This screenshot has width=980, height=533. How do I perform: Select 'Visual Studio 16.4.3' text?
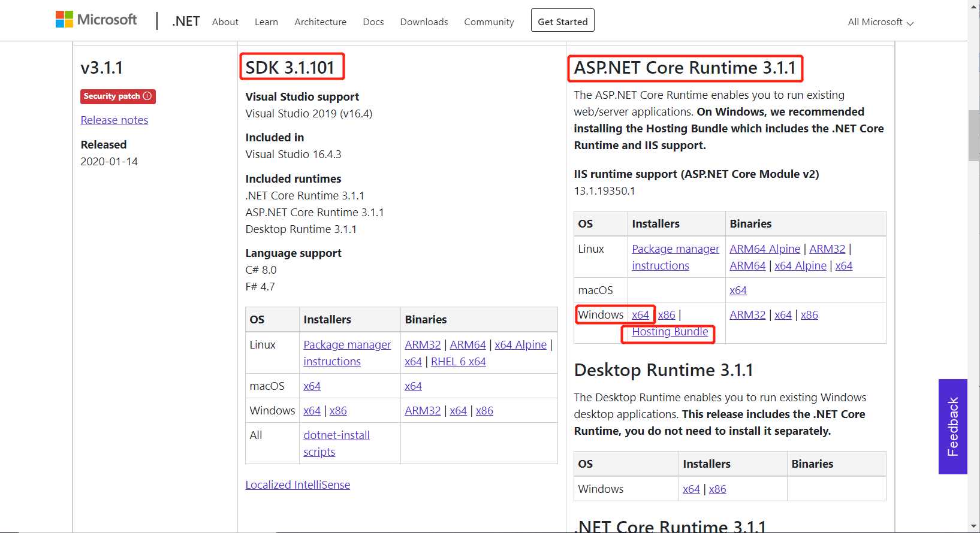coord(293,154)
